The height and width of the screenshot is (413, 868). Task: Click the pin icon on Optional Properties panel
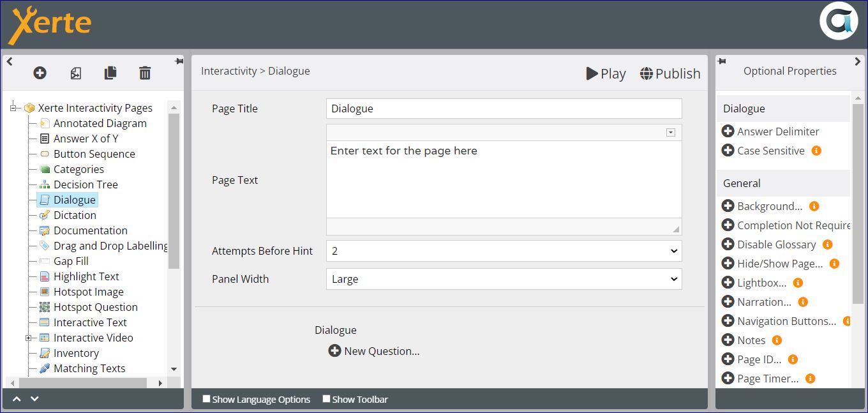722,61
